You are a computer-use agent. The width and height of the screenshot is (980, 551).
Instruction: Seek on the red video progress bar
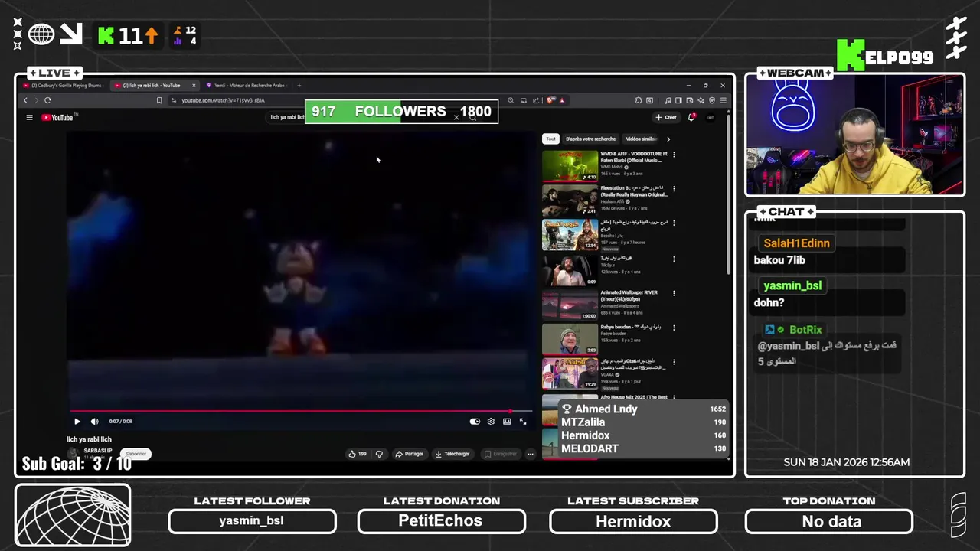(x=301, y=412)
